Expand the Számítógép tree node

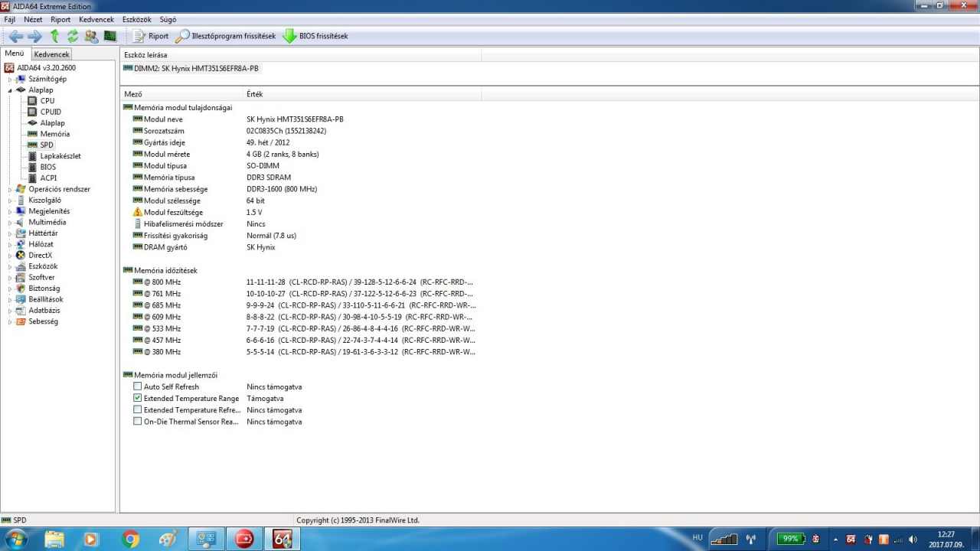[11, 79]
